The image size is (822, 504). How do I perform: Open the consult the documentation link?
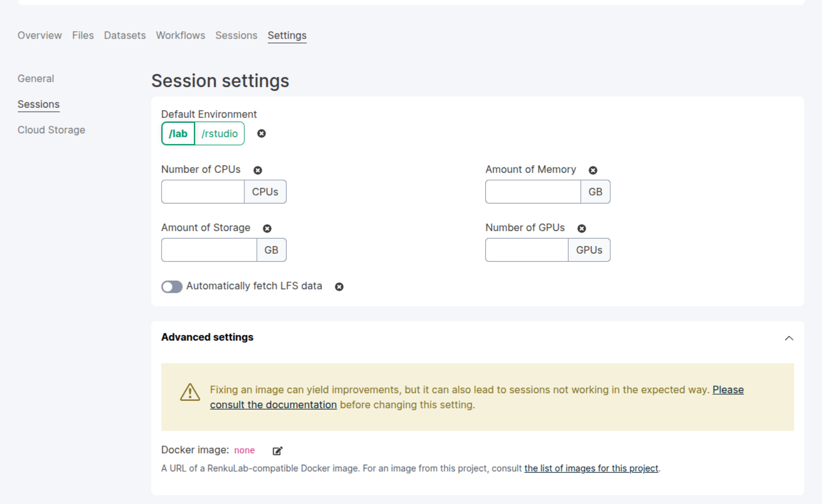click(273, 405)
